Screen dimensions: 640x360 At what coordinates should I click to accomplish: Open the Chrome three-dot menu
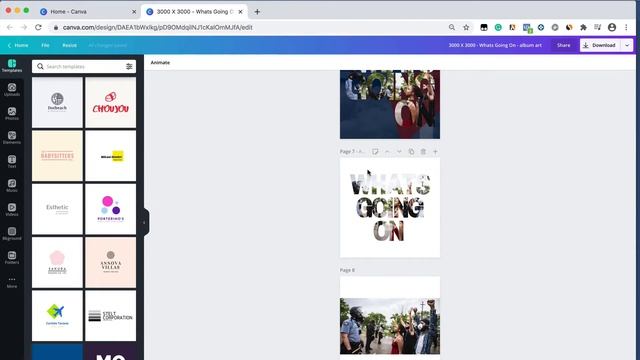pos(626,27)
